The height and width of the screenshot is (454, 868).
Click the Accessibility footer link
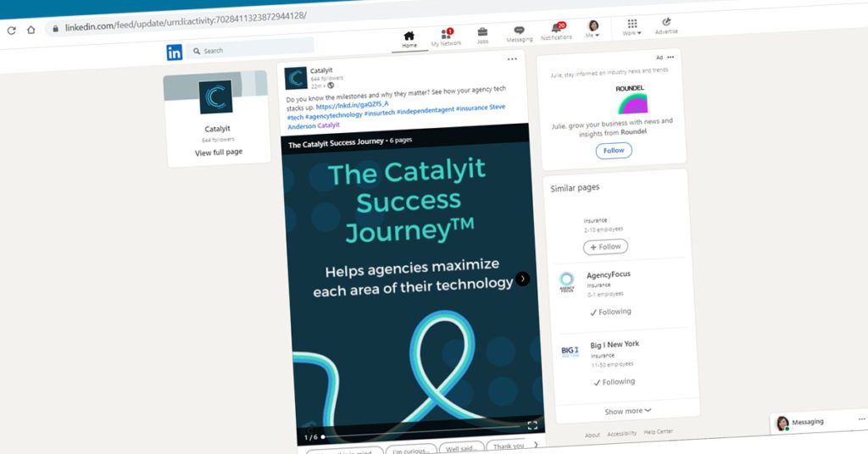point(621,434)
